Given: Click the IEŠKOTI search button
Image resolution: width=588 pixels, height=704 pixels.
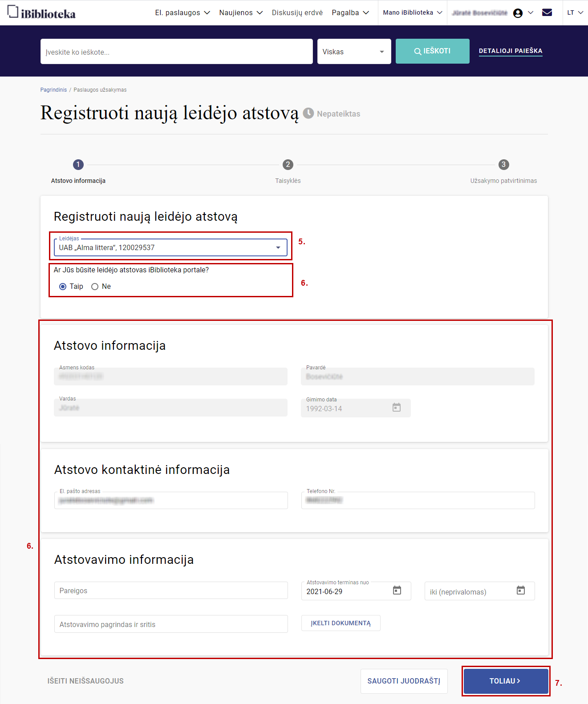Looking at the screenshot, I should point(433,51).
